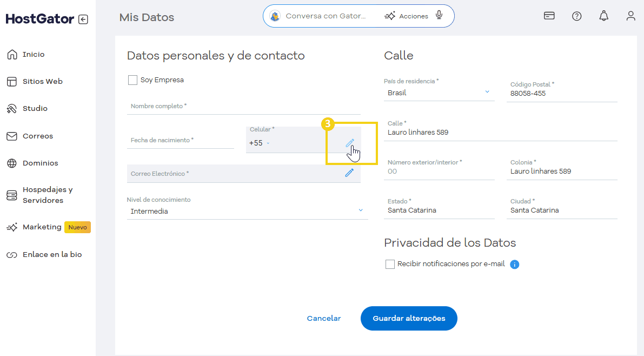Focus the Nombre completo input field
This screenshot has width=644, height=356.
click(243, 107)
